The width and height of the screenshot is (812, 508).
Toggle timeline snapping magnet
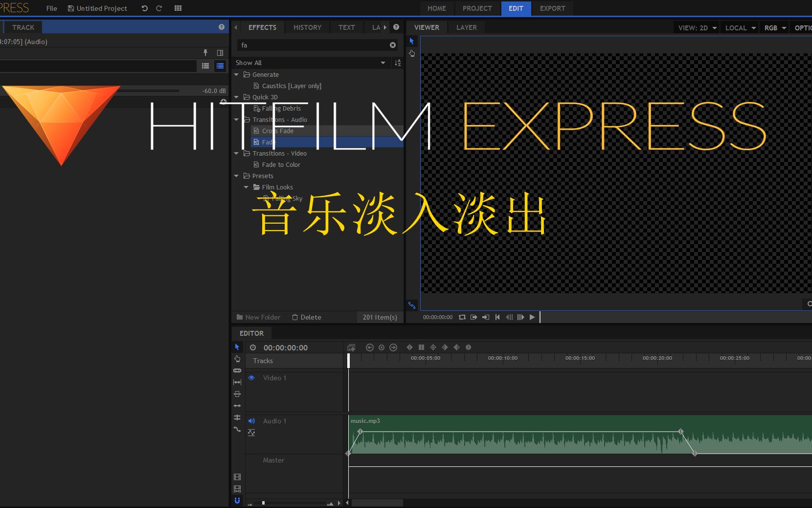tap(237, 500)
